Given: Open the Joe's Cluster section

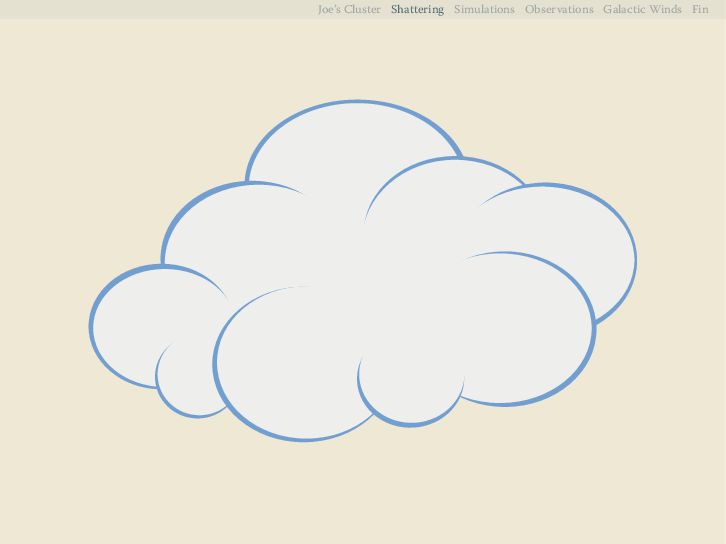Looking at the screenshot, I should tap(349, 9).
